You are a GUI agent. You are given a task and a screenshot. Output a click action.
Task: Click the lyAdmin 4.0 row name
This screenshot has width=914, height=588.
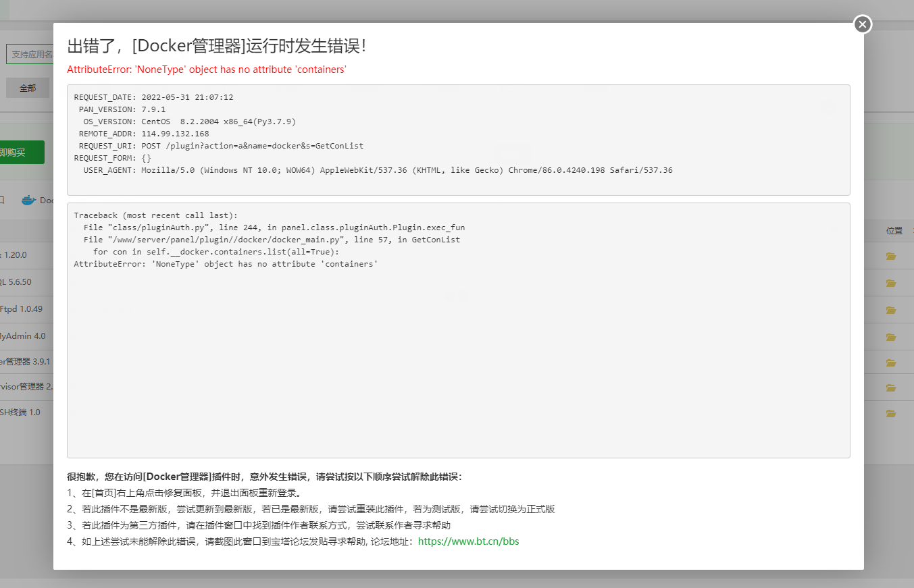point(23,336)
